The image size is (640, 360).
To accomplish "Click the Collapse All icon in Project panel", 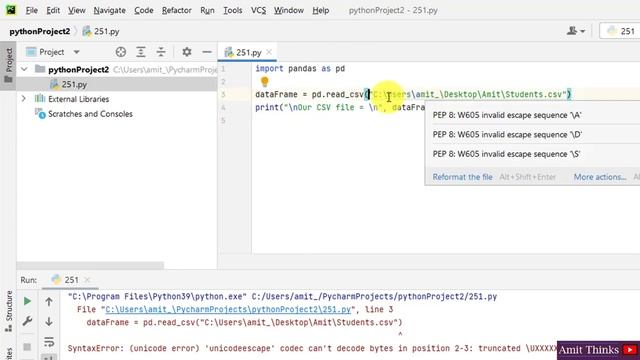I will click(161, 52).
